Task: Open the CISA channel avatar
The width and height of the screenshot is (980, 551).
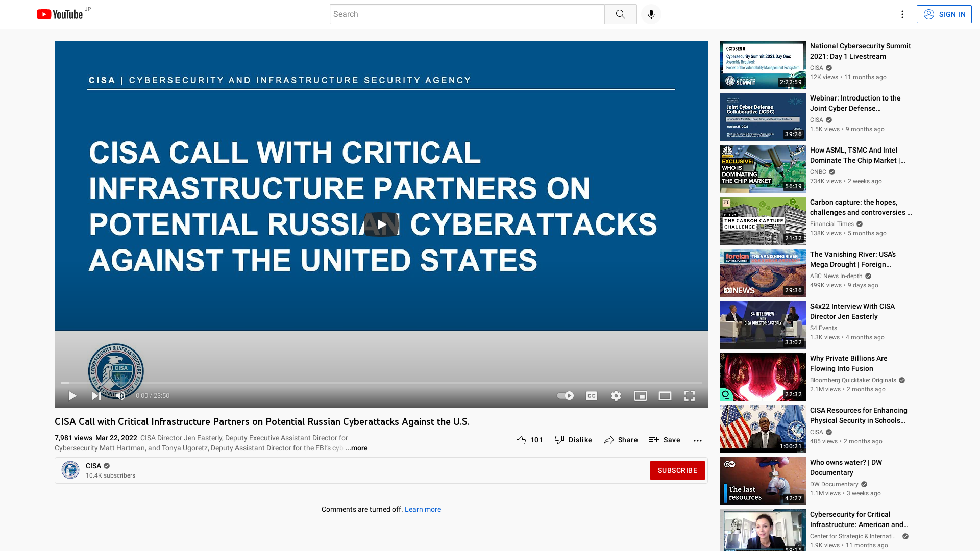Action: (x=70, y=470)
